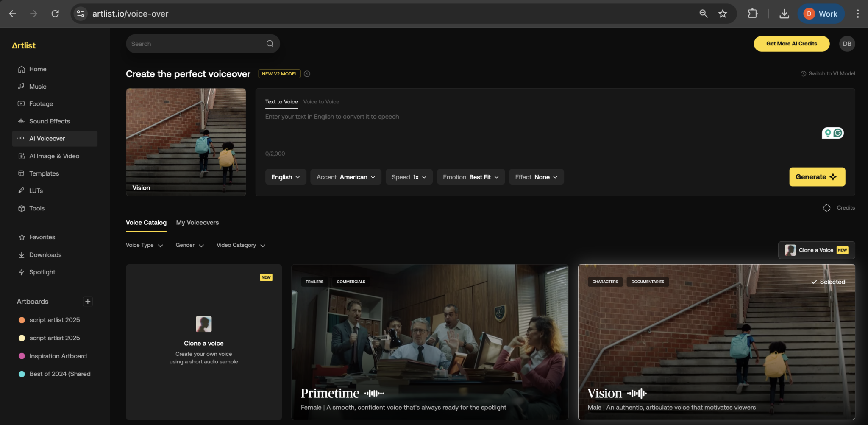This screenshot has height=425, width=868.
Task: Bookmark page with the star icon
Action: tap(723, 14)
